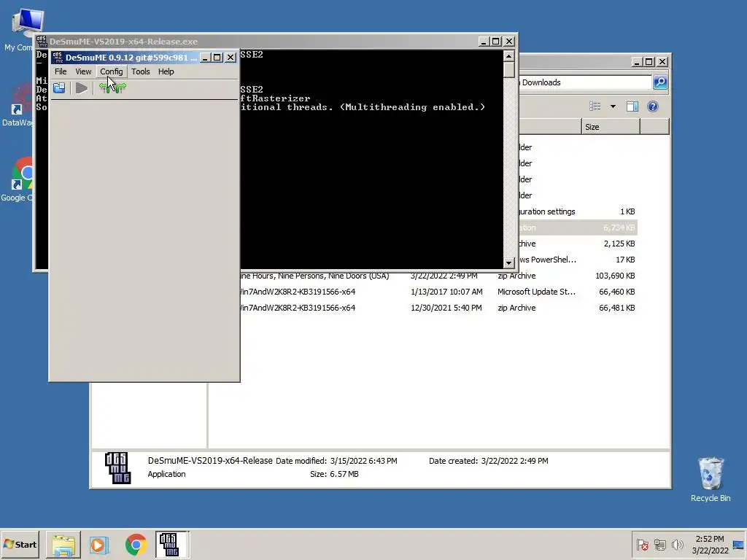Open the View menu in DeSmuME
Screen dimensions: 747x560
pyautogui.click(x=83, y=71)
